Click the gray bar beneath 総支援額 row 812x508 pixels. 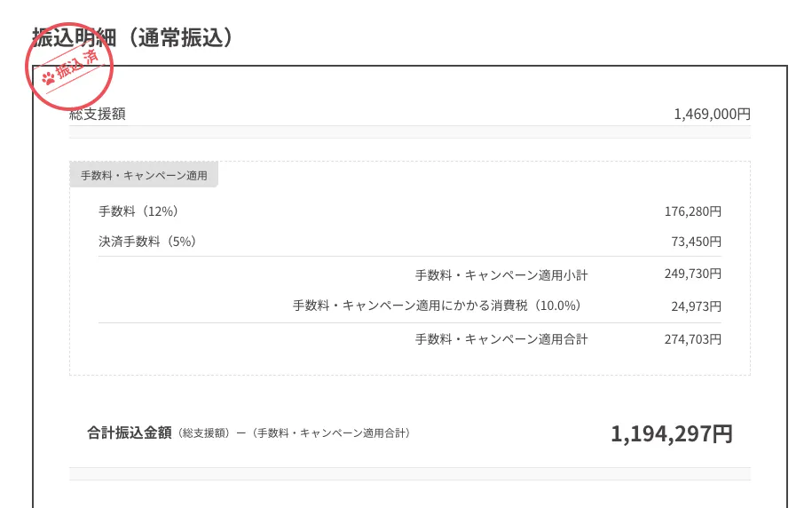tap(410, 131)
